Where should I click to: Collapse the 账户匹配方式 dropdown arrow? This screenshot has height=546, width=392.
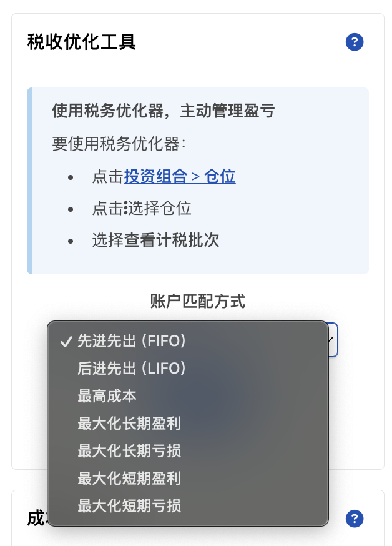(332, 340)
